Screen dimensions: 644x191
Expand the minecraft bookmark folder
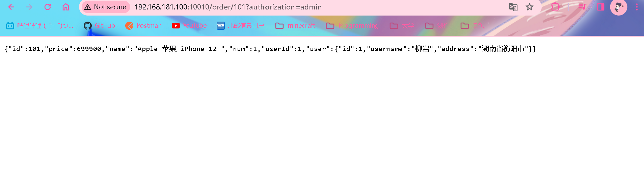295,26
